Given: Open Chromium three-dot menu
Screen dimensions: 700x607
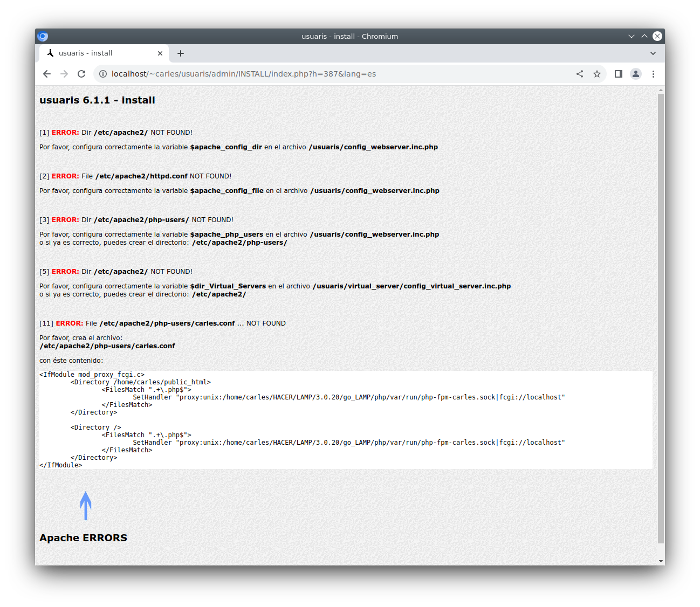Looking at the screenshot, I should coord(653,74).
